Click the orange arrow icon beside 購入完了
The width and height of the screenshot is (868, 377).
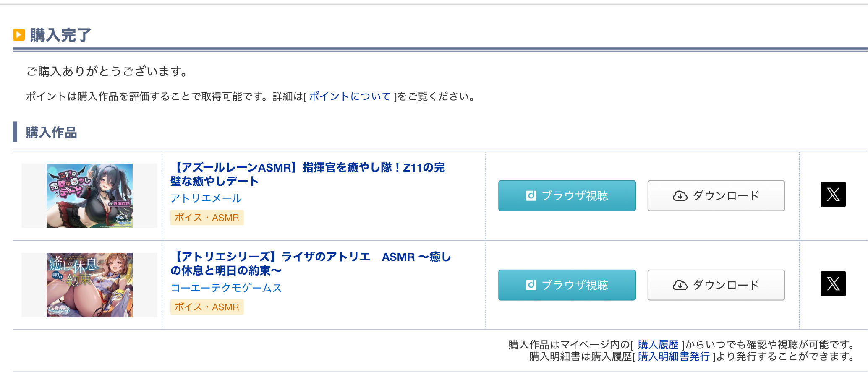19,34
